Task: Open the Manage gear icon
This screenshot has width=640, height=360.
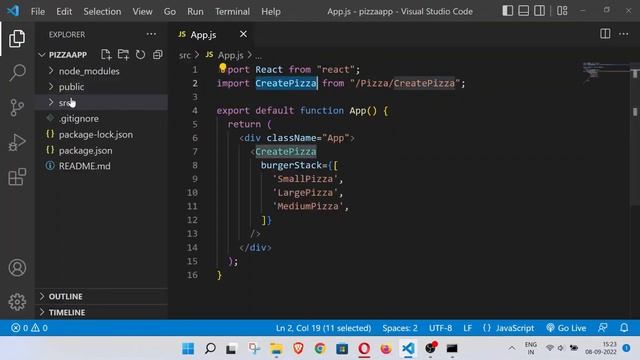Action: tap(17, 302)
